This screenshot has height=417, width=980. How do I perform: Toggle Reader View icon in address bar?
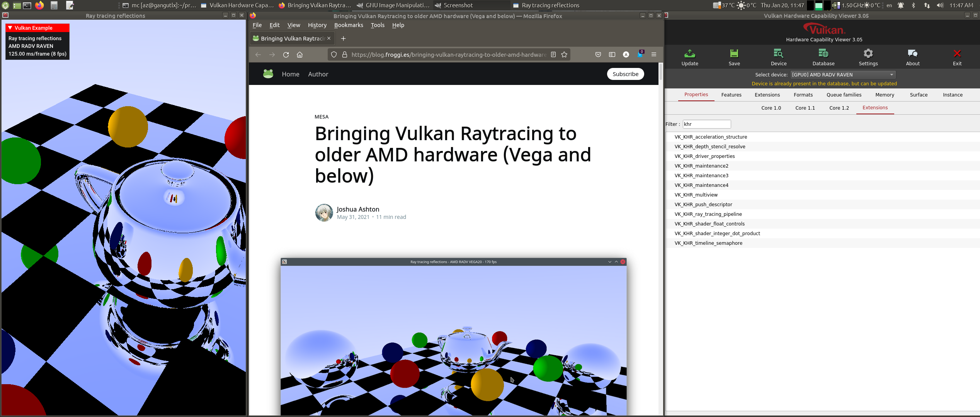tap(553, 54)
